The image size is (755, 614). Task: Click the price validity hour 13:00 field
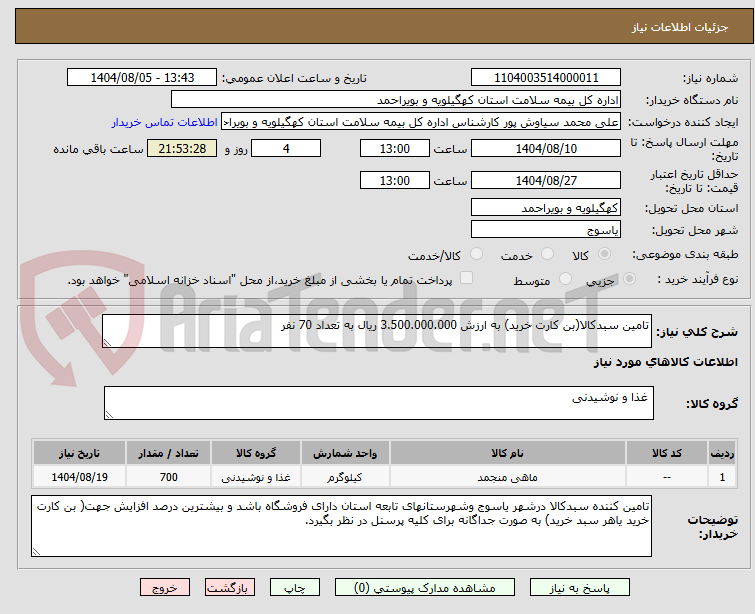395,180
